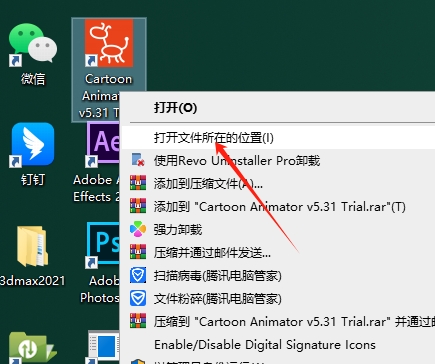Viewport: 435px width, 364px height.
Task: Click WinRAR icon beside 添加到压缩文件(A)
Action: point(138,183)
